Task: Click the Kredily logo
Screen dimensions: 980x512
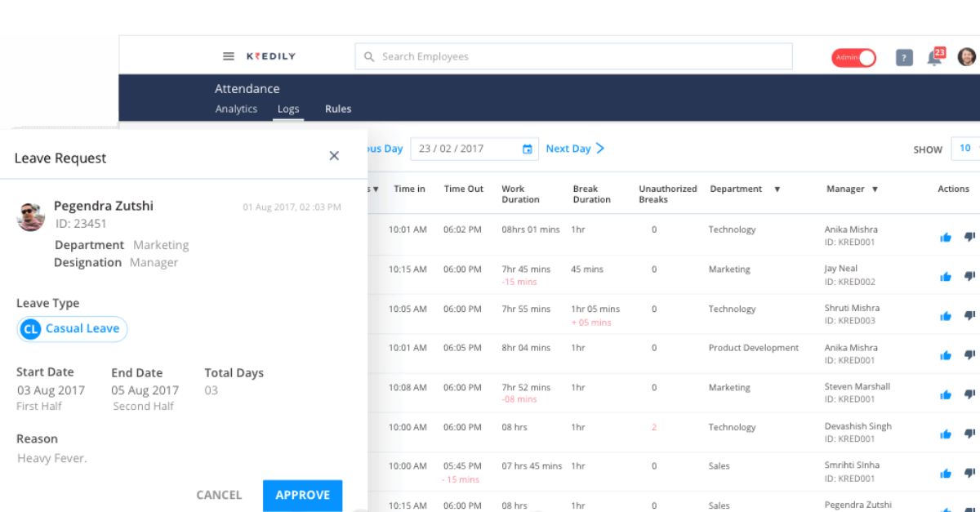Action: click(x=273, y=56)
